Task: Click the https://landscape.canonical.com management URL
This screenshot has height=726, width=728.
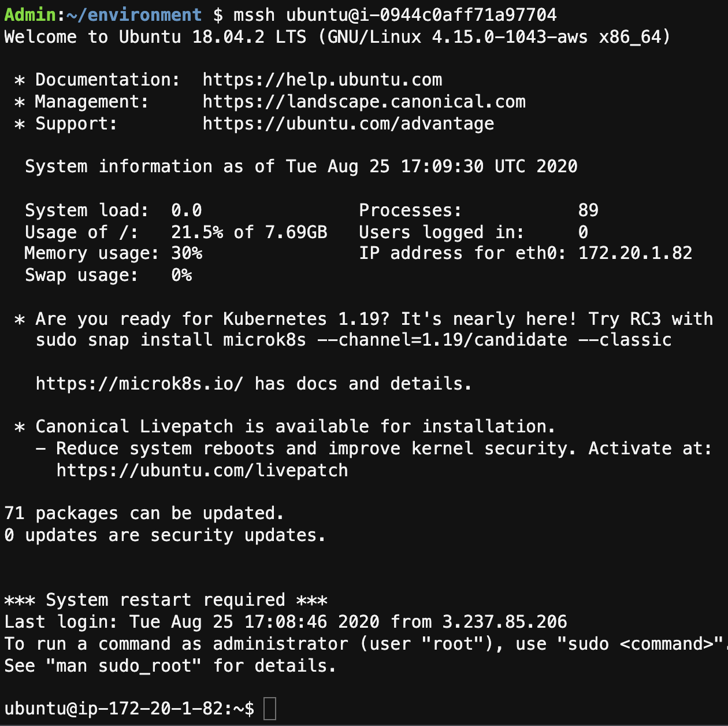Action: pos(364,102)
